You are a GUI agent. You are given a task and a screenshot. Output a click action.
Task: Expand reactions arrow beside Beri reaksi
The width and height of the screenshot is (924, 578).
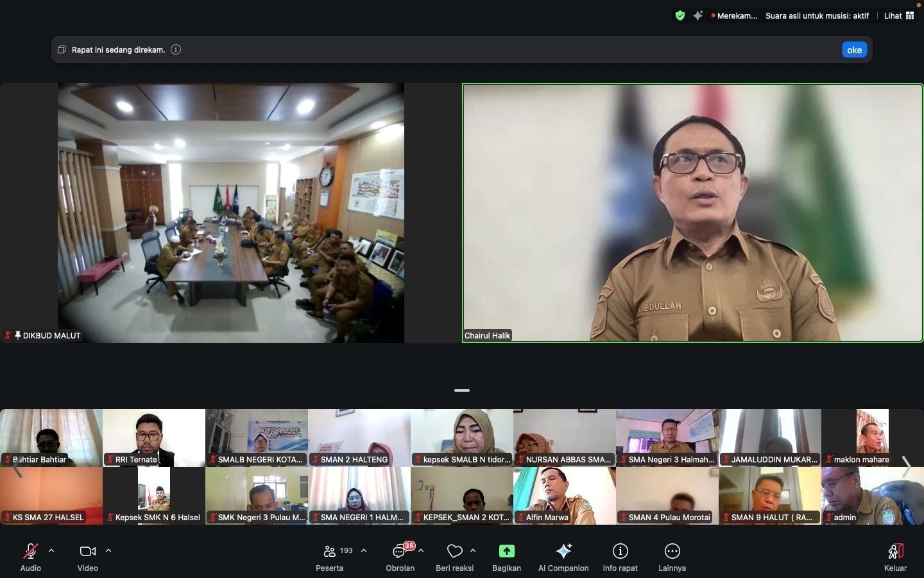pyautogui.click(x=473, y=550)
